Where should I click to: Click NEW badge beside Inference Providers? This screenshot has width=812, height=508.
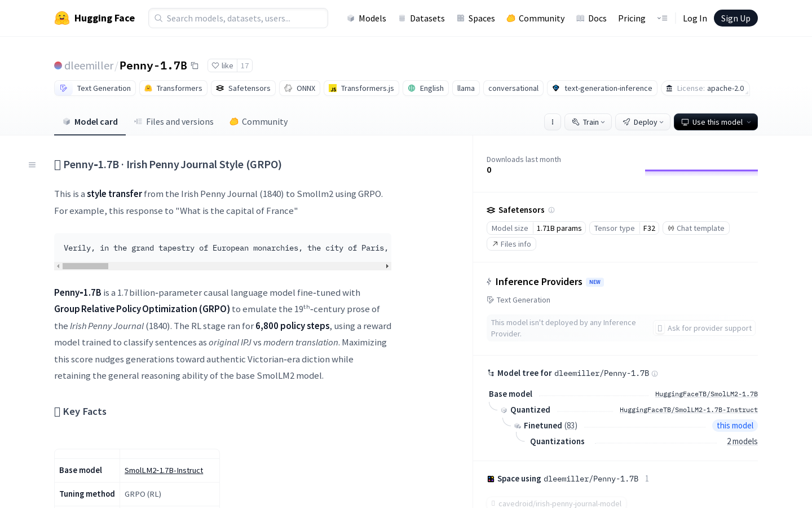[x=595, y=282]
